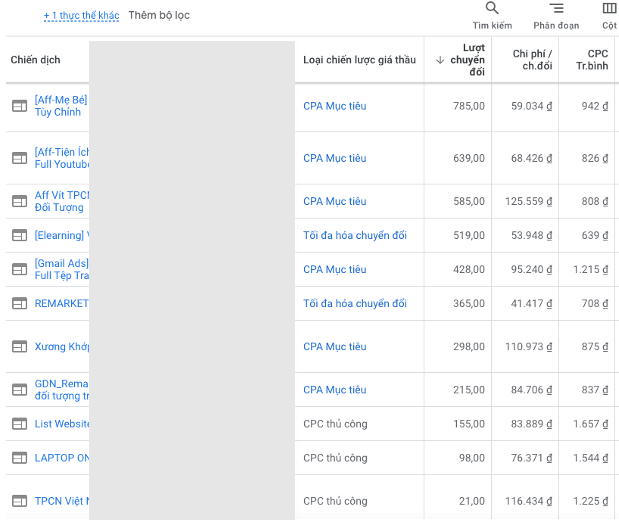This screenshot has height=520, width=619.
Task: Open the Phân đoạn segment icon
Action: coord(557,8)
